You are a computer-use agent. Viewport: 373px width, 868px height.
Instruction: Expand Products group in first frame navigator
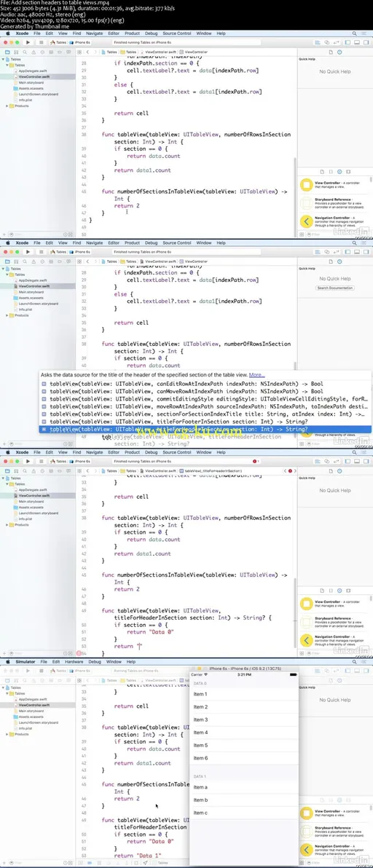pos(8,106)
